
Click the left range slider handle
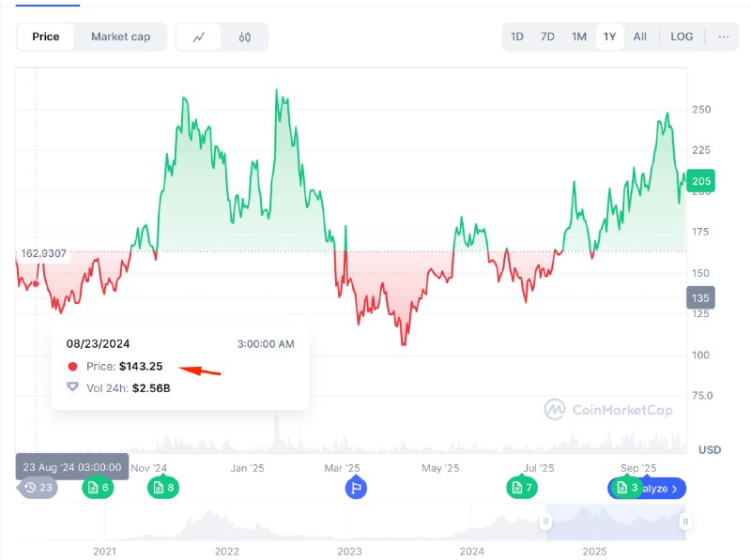click(545, 522)
